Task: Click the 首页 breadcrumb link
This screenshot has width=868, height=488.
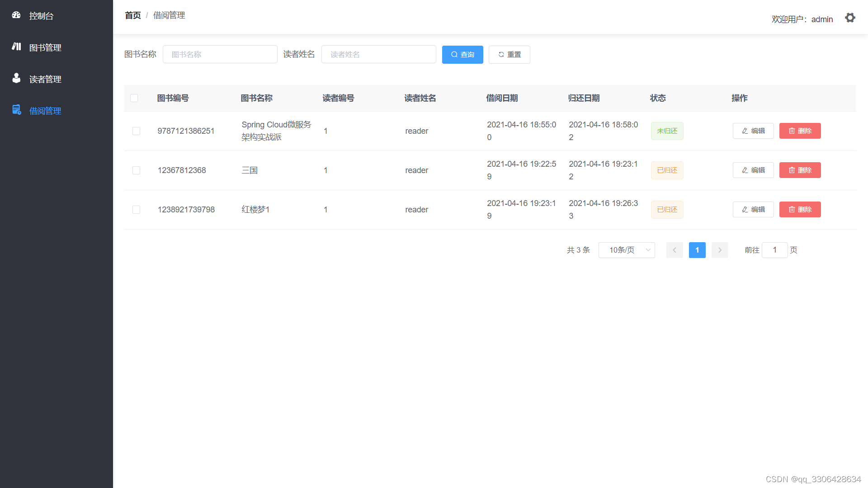Action: 133,15
